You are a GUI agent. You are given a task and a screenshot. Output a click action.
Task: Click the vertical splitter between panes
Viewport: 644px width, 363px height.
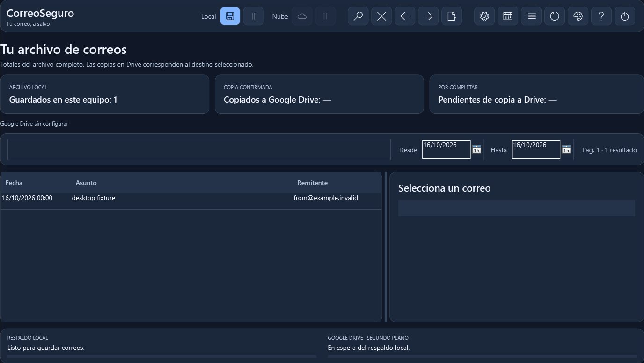pos(386,247)
